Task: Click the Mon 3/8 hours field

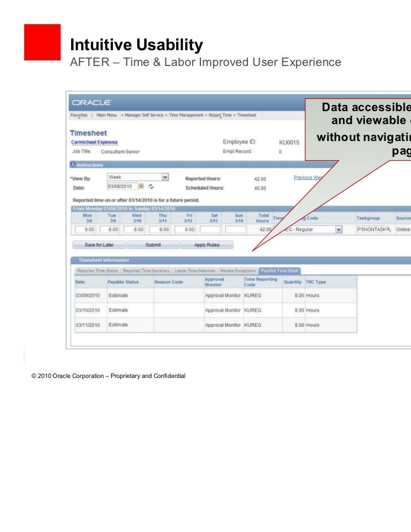Action: click(85, 230)
